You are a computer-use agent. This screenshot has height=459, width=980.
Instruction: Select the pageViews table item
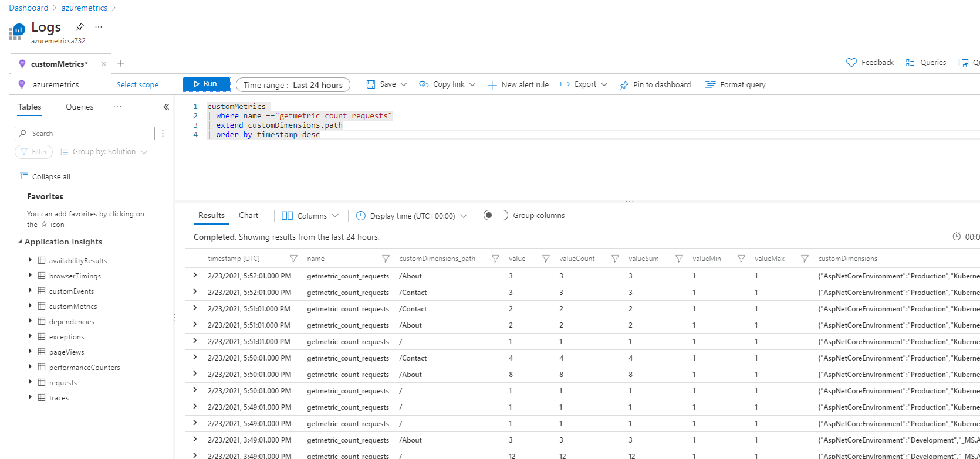[66, 352]
